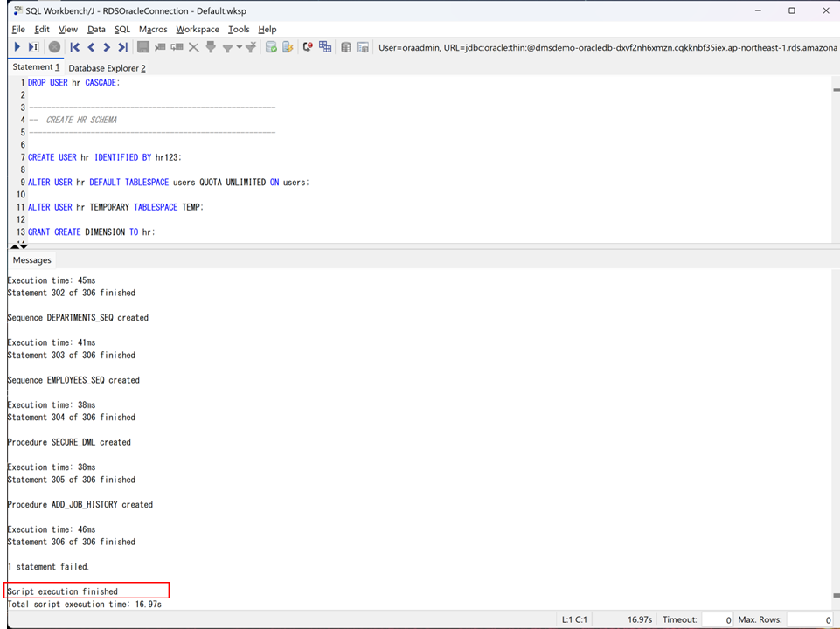Screen dimensions: 840x629
Task: Click line 11 'ALTER USER hr TEMPORARY TABLESPACE TEMP;'
Action: coord(115,207)
